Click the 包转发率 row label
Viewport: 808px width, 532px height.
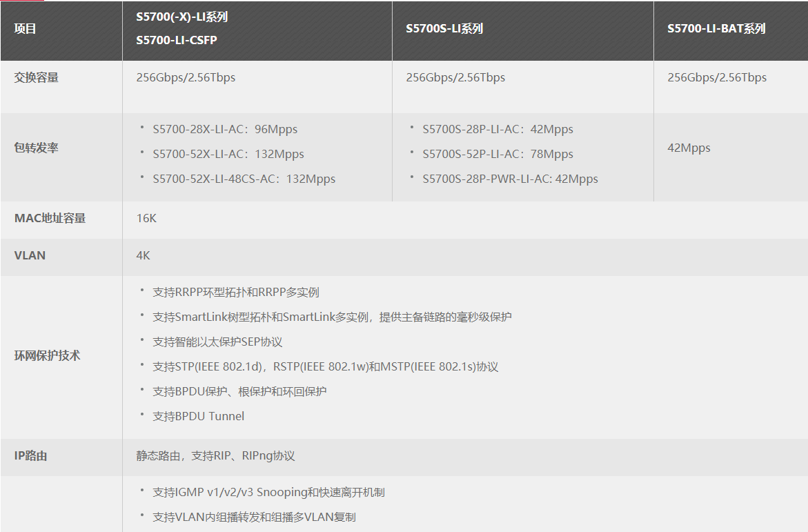coord(37,148)
